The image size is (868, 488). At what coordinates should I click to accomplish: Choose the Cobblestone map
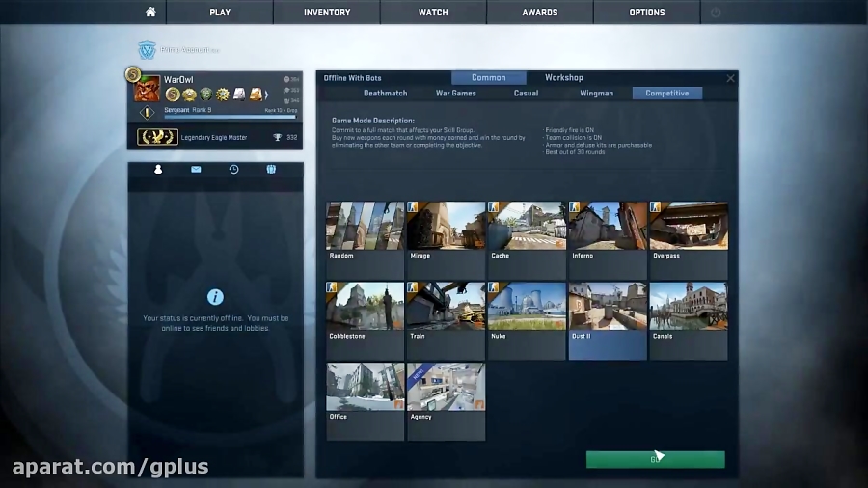click(365, 321)
